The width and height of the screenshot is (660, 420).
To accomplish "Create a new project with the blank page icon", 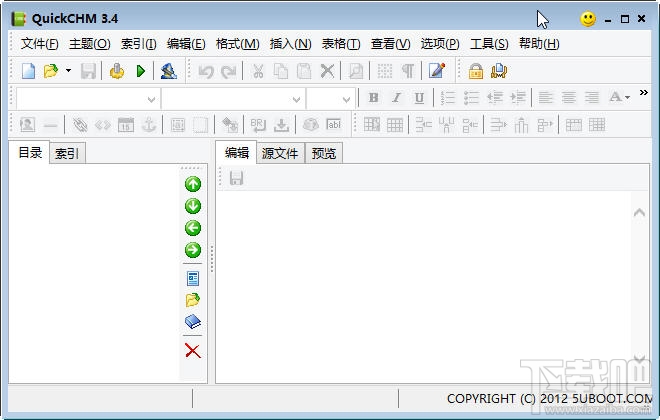I will pyautogui.click(x=28, y=71).
